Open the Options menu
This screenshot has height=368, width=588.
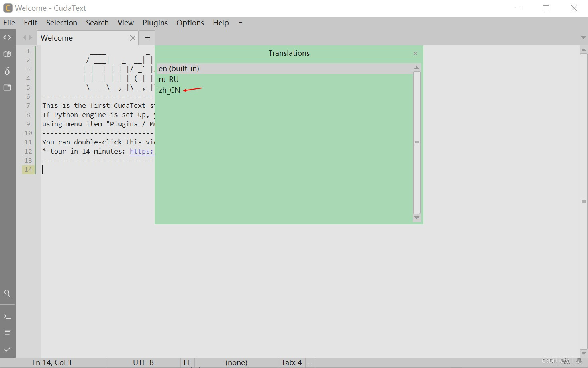click(x=190, y=23)
